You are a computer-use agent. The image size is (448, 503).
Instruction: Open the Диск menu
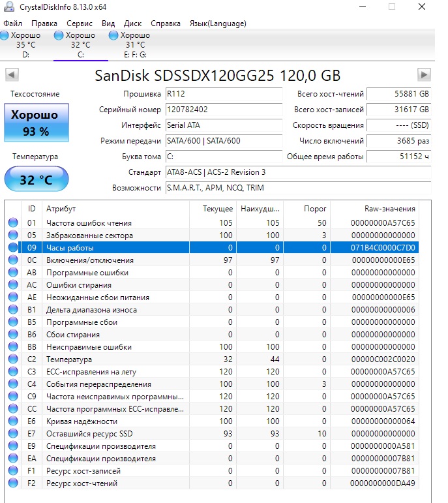pos(132,23)
